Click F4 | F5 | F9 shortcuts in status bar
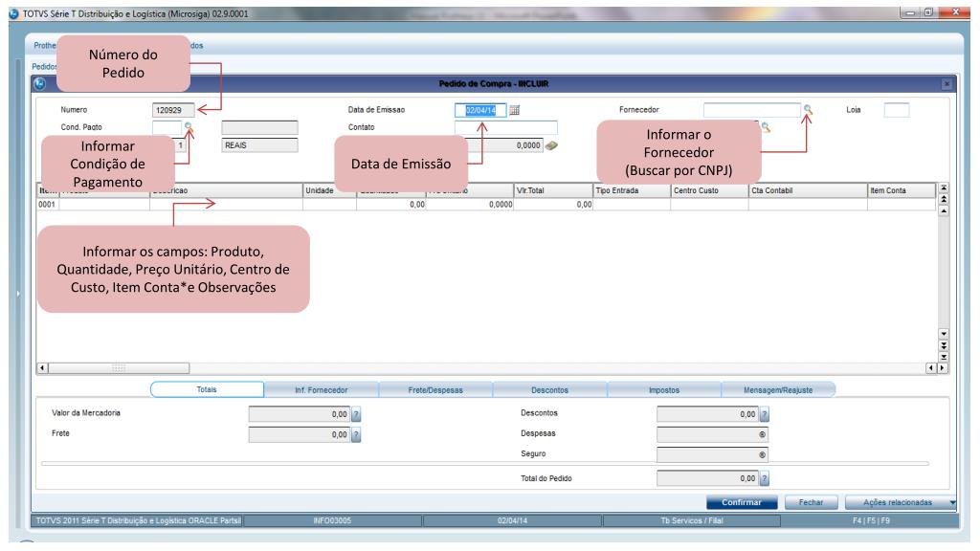The width and height of the screenshot is (980, 551). coord(871,521)
